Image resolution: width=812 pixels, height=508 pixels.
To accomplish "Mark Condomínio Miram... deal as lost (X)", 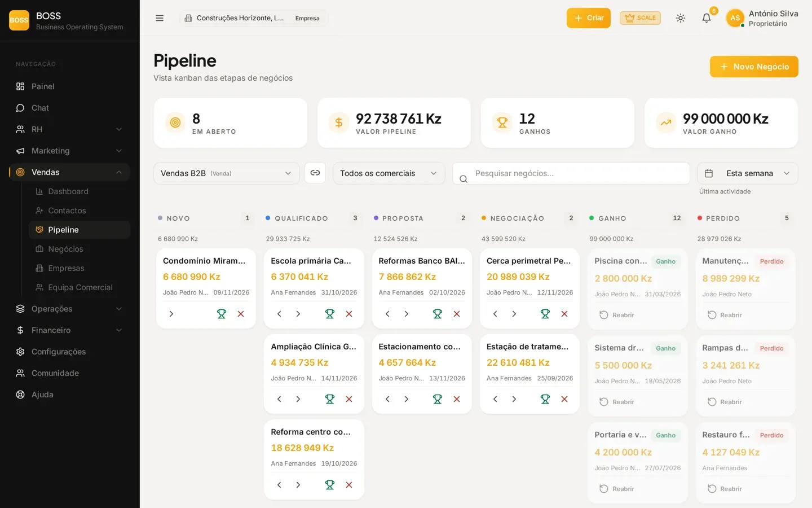I will click(241, 314).
